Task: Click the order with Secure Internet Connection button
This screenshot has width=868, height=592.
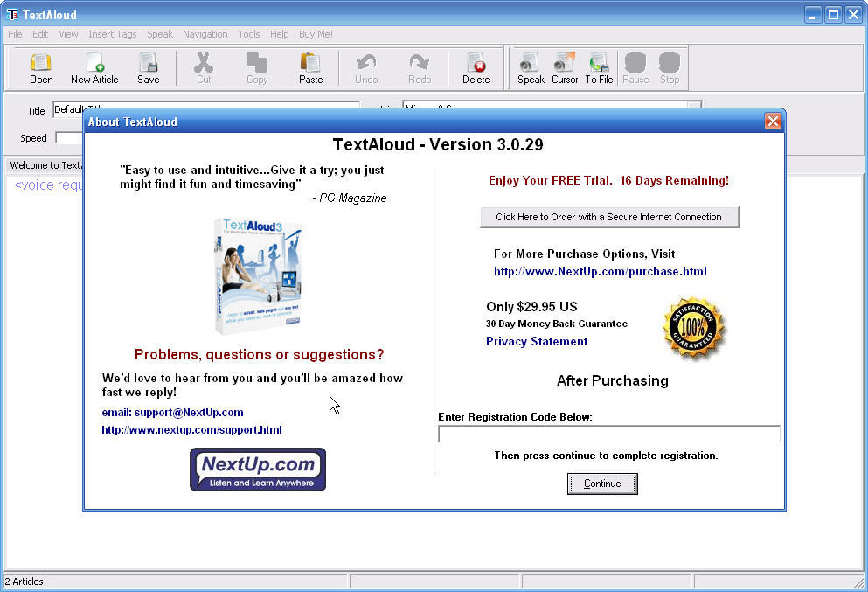Action: 609,217
